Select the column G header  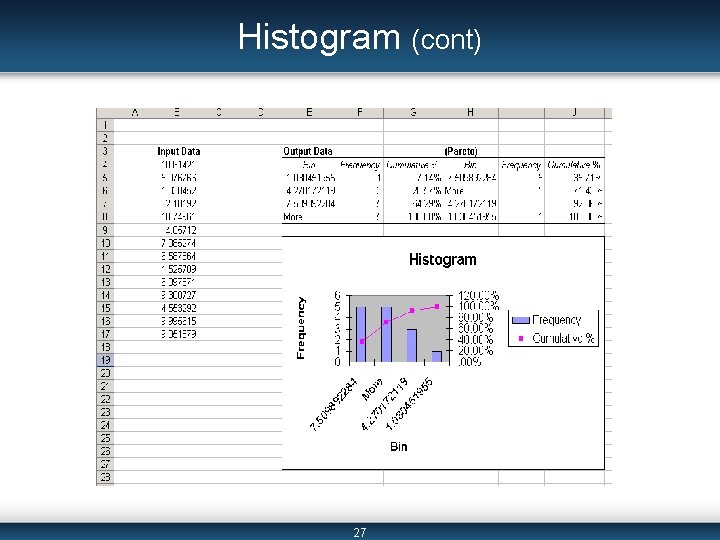pos(413,112)
